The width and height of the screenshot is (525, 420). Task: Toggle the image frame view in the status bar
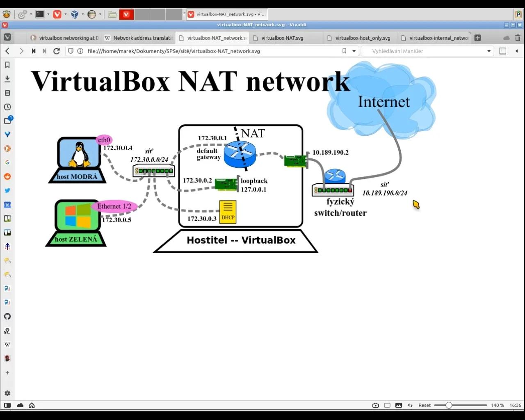tap(387, 405)
